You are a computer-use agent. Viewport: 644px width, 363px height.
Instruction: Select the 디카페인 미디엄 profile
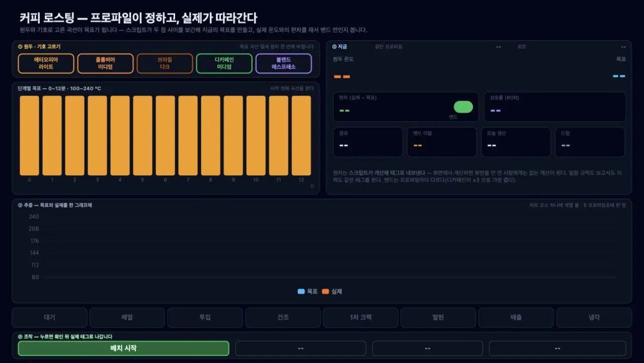[224, 63]
